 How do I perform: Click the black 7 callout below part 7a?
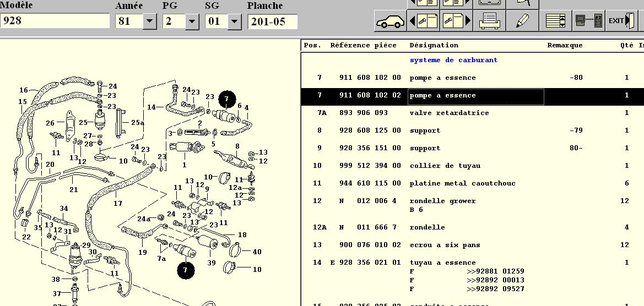[x=186, y=270]
